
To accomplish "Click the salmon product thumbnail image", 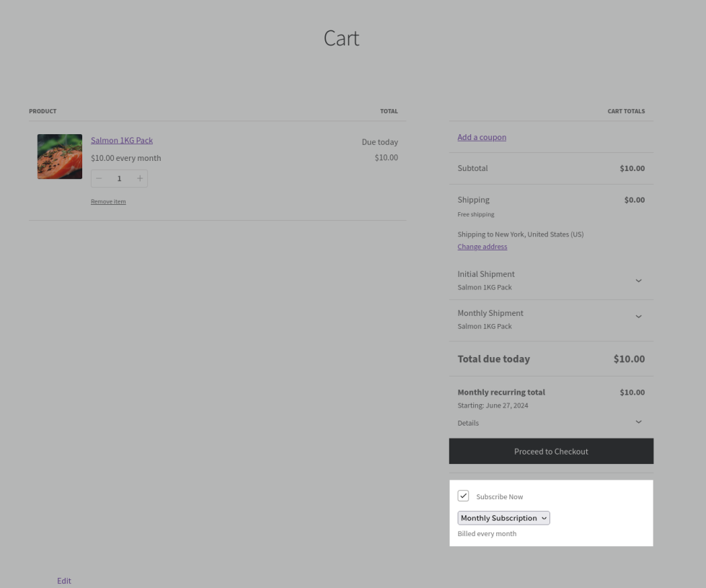I will click(60, 157).
